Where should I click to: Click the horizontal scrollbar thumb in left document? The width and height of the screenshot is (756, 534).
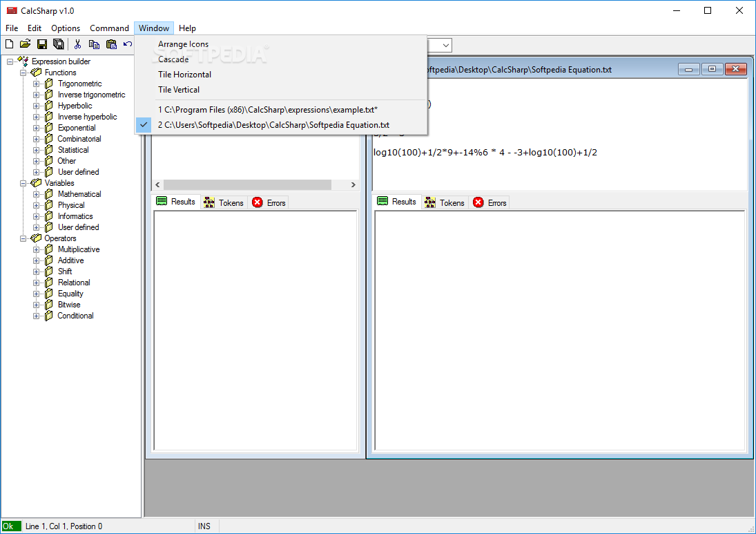[247, 184]
